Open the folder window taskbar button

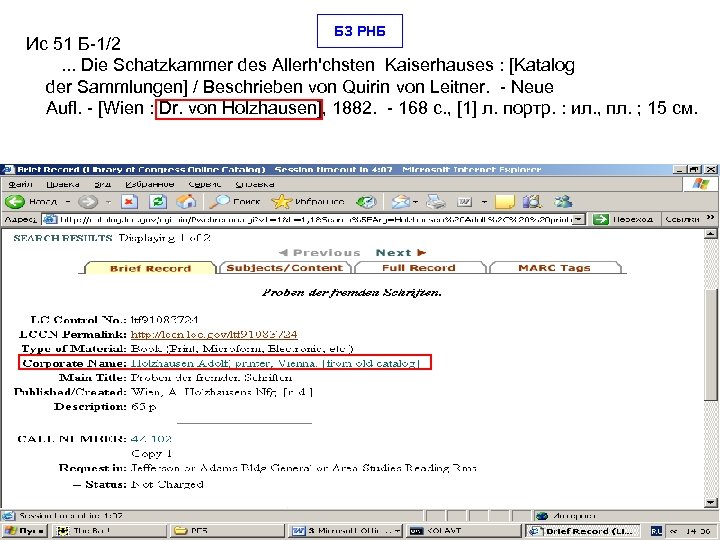[x=226, y=531]
